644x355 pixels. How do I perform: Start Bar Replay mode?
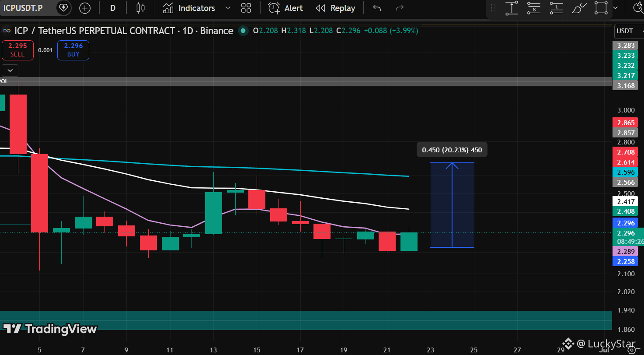(x=335, y=8)
